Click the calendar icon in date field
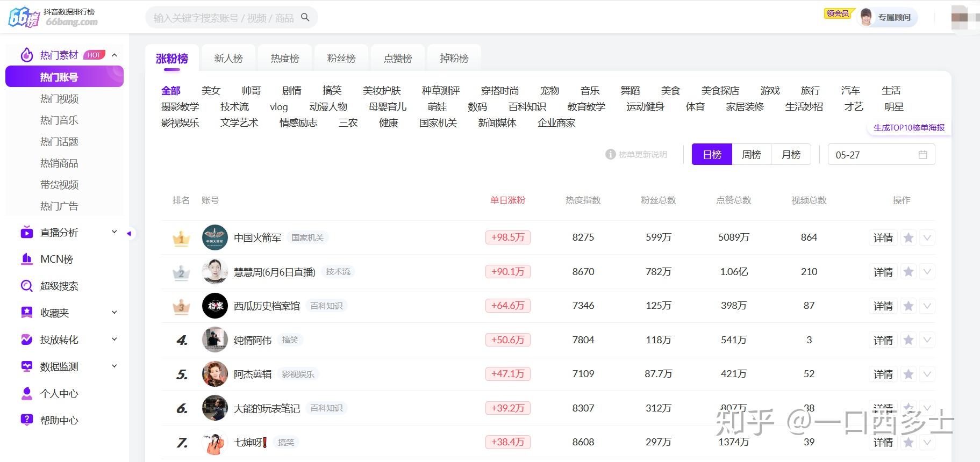Viewport: 980px width, 462px height. tap(922, 155)
